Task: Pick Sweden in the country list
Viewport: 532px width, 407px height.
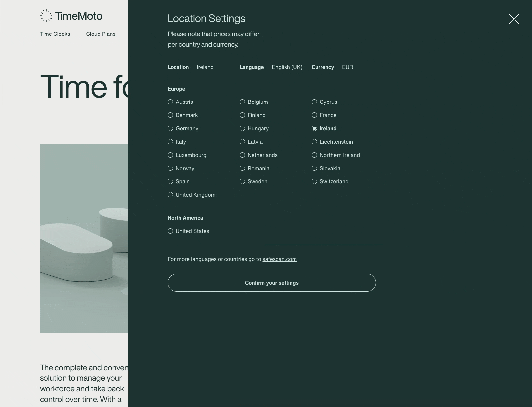Action: pyautogui.click(x=243, y=182)
